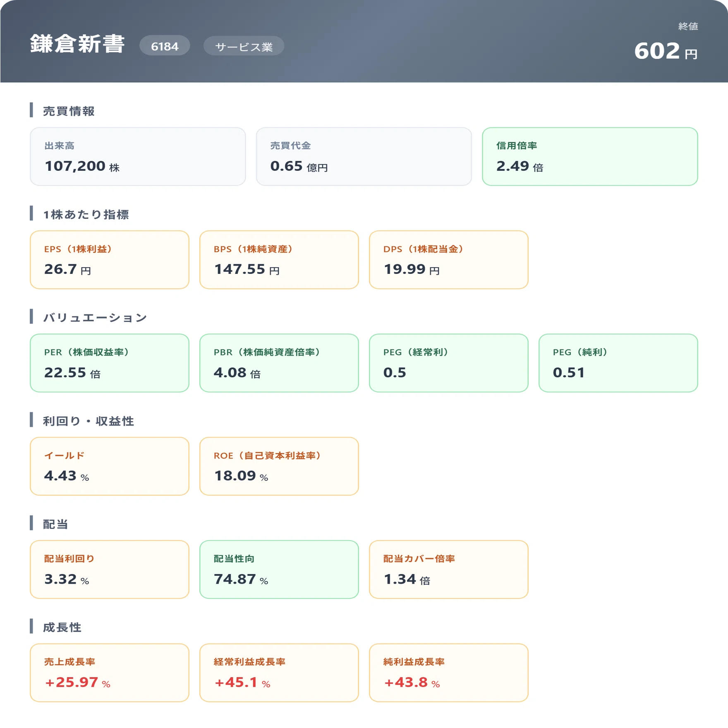The width and height of the screenshot is (728, 728).
Task: Click the 配当 section heading
Action: 55,524
